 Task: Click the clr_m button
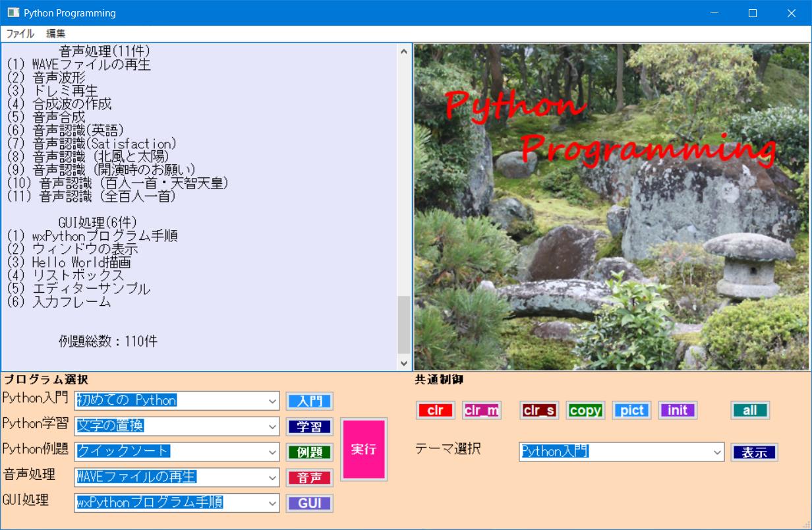pyautogui.click(x=481, y=410)
